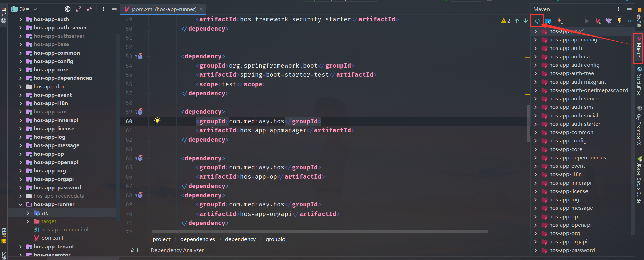Expand all in project tree

[79, 9]
